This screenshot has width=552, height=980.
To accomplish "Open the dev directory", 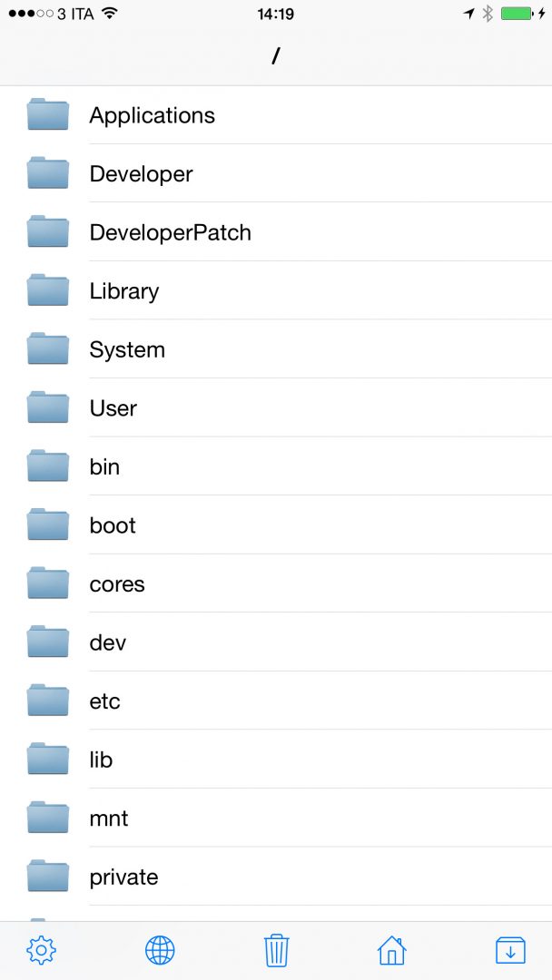I will (x=107, y=642).
